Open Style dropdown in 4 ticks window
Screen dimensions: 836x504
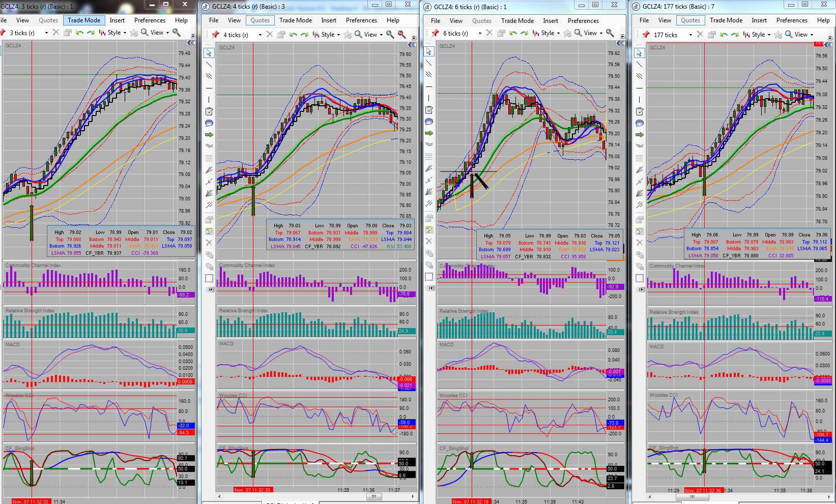coord(338,35)
